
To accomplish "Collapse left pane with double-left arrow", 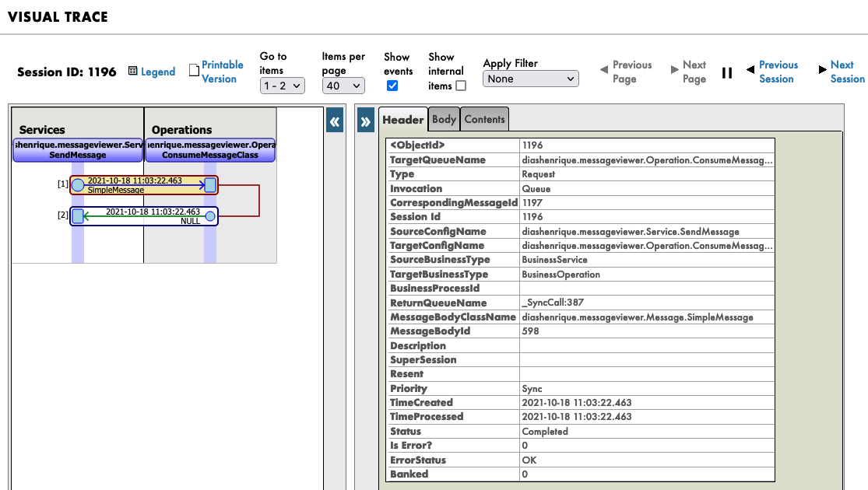I will click(x=334, y=121).
